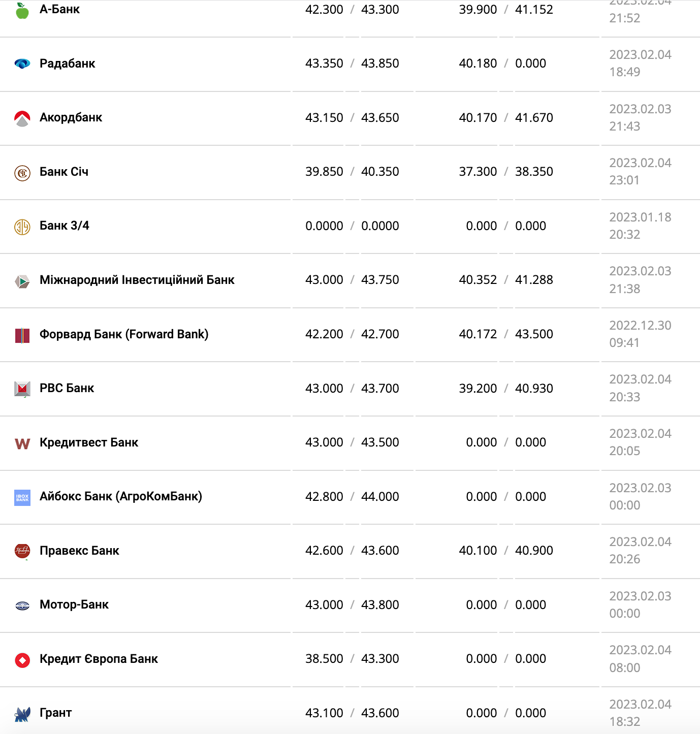This screenshot has height=734, width=700.
Task: Click the Правекс Банк red logo
Action: pyautogui.click(x=22, y=551)
